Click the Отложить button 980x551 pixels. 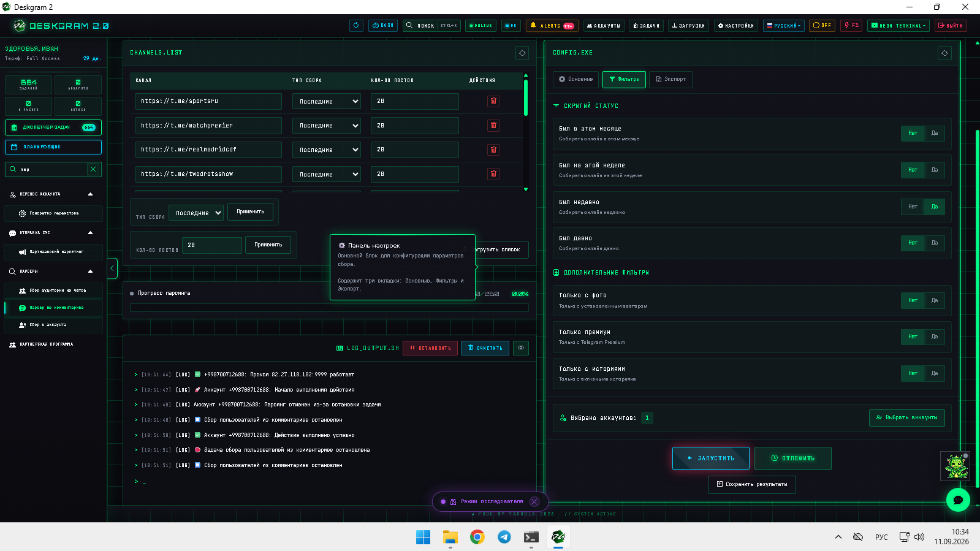tap(793, 458)
